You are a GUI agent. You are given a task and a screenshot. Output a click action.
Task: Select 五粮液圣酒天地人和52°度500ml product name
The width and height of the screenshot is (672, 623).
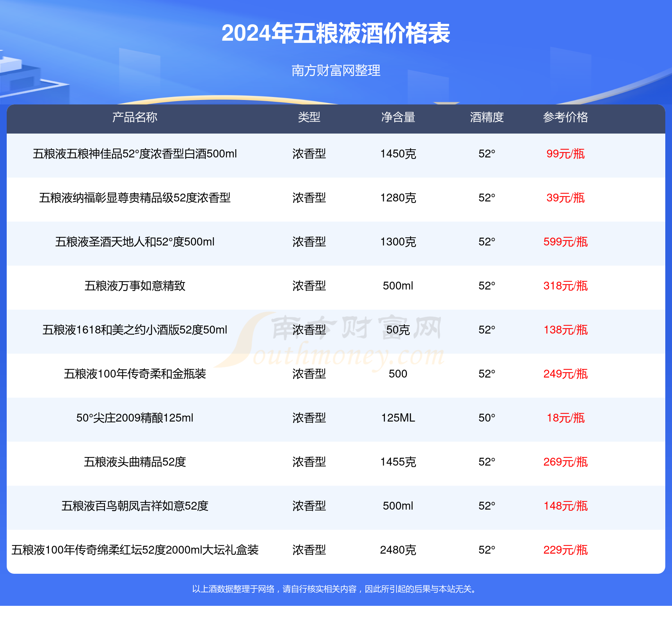(x=135, y=242)
